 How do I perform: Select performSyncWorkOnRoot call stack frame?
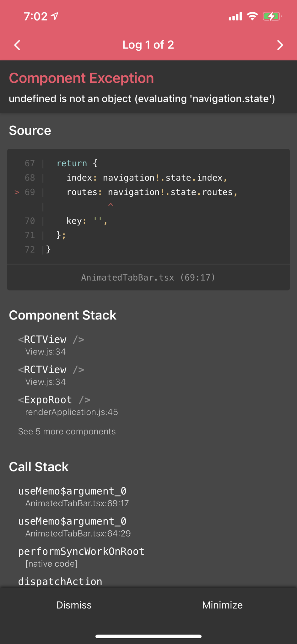81,557
